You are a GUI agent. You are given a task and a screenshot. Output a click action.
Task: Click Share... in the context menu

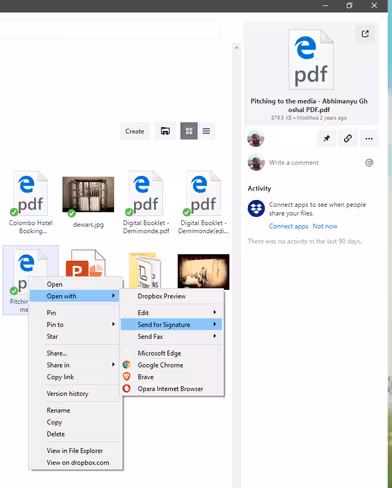[75, 353]
